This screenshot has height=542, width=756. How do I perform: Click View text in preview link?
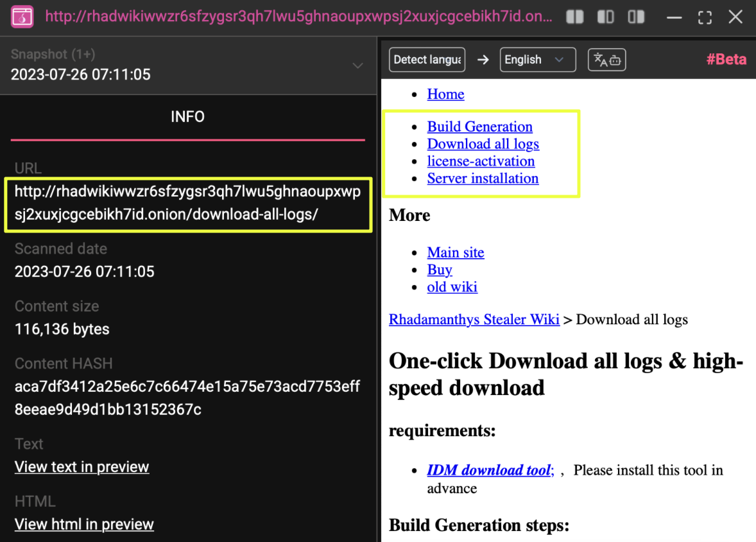tap(82, 467)
